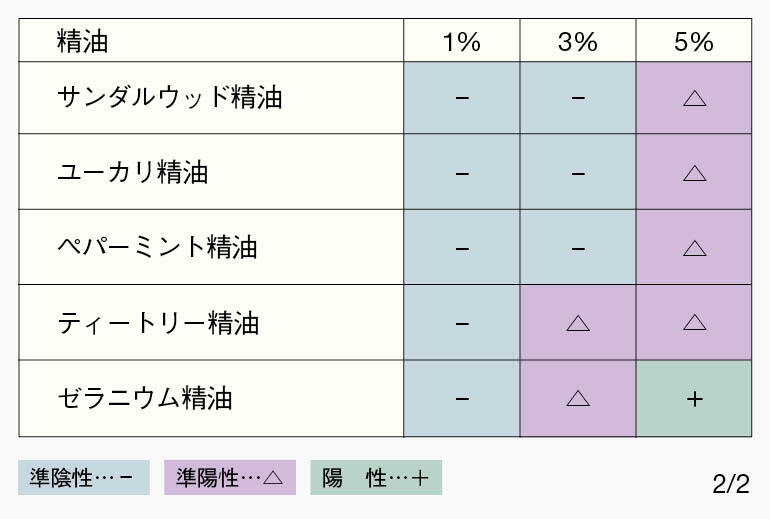Click the ゼラニウム精油 row label
770x519 pixels.
(144, 398)
